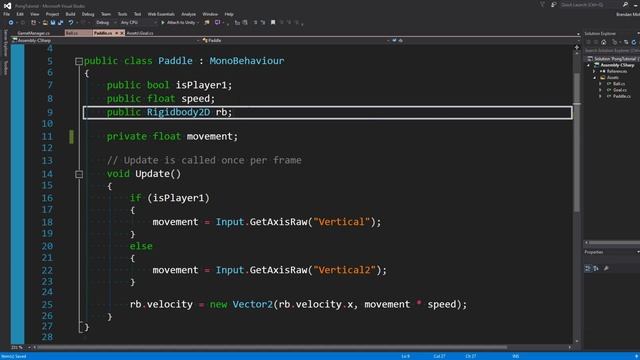Click the Solution Explorer Home icon
The image size is (640, 360).
[604, 42]
